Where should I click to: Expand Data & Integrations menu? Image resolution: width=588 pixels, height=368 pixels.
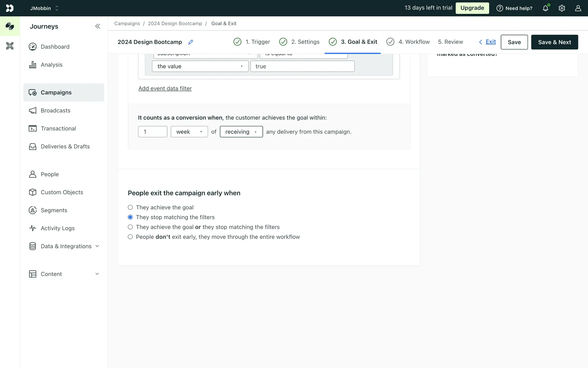click(66, 246)
